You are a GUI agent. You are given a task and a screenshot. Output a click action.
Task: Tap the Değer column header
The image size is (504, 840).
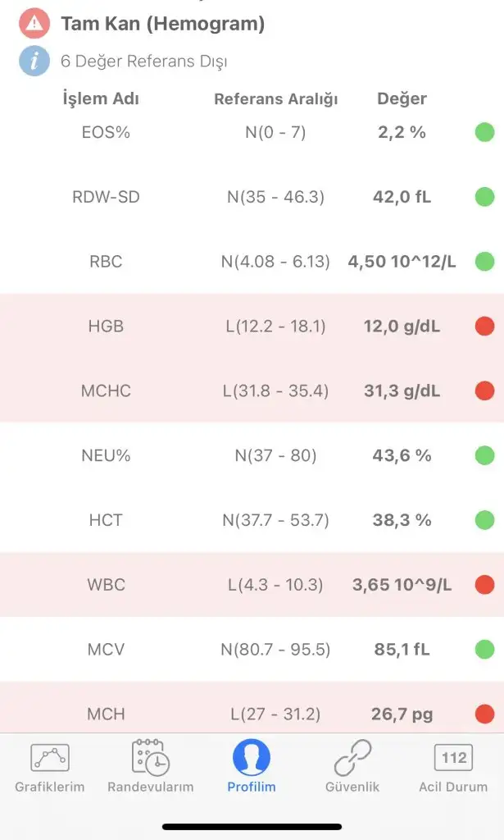402,99
